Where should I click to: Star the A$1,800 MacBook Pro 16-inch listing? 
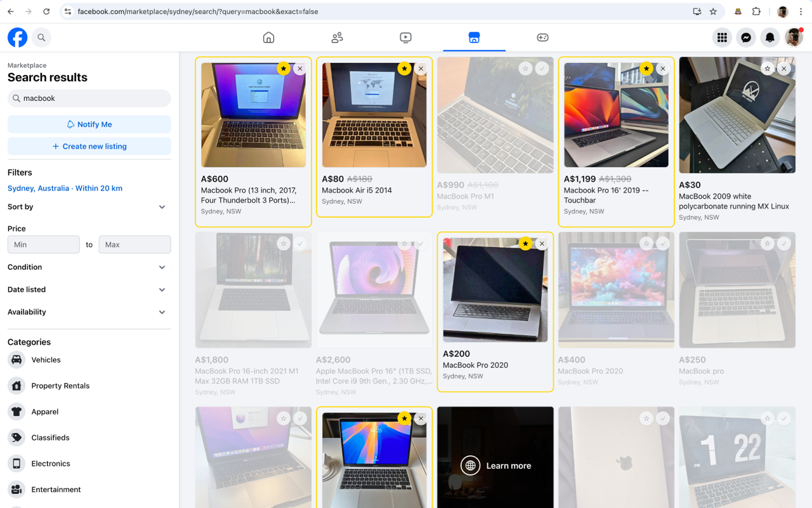[x=284, y=243]
